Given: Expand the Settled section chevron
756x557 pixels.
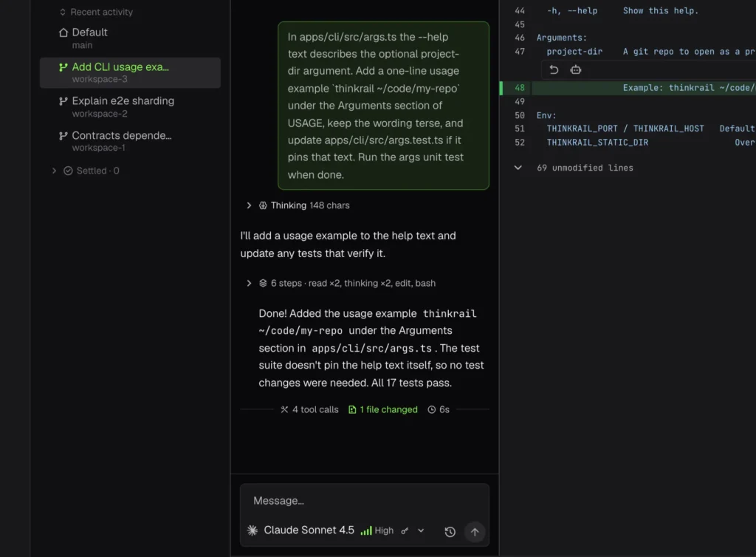Looking at the screenshot, I should 54,171.
